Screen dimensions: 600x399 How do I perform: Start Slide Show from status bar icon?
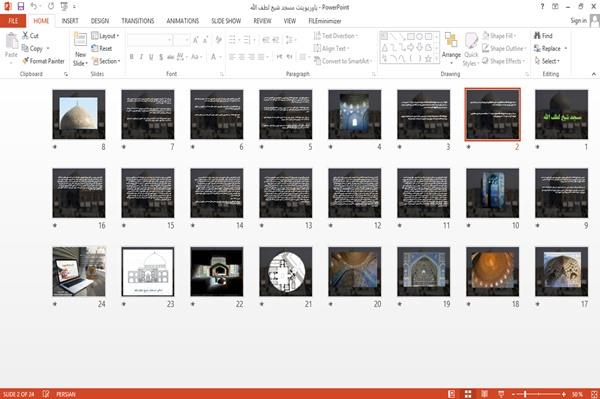tap(501, 394)
